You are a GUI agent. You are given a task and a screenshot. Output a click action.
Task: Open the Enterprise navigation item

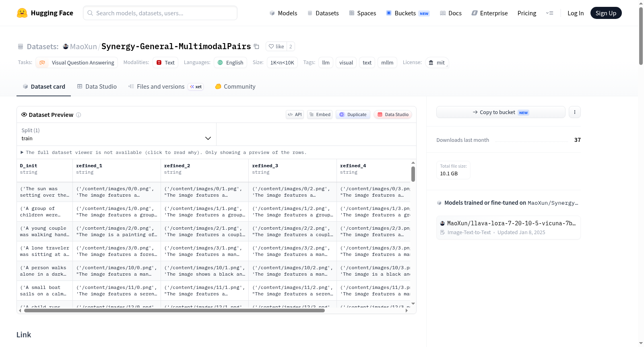489,13
